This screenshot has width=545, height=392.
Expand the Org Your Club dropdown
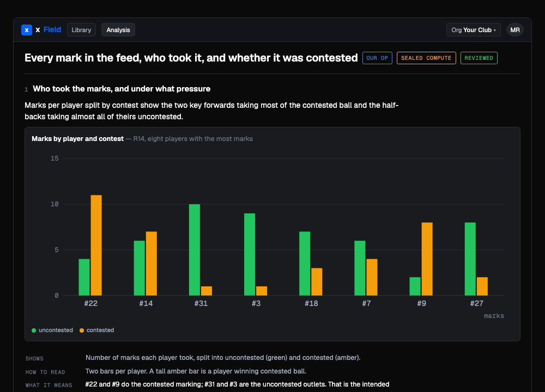[x=474, y=30]
